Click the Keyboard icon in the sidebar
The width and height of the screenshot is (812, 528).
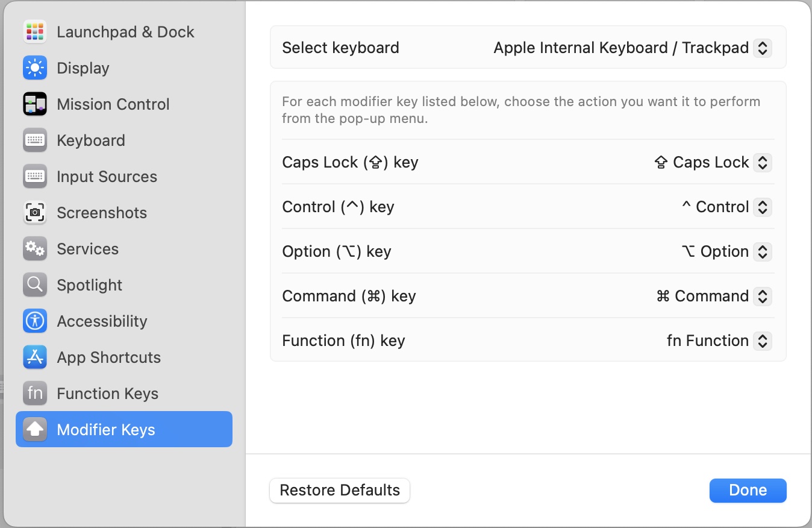tap(34, 140)
